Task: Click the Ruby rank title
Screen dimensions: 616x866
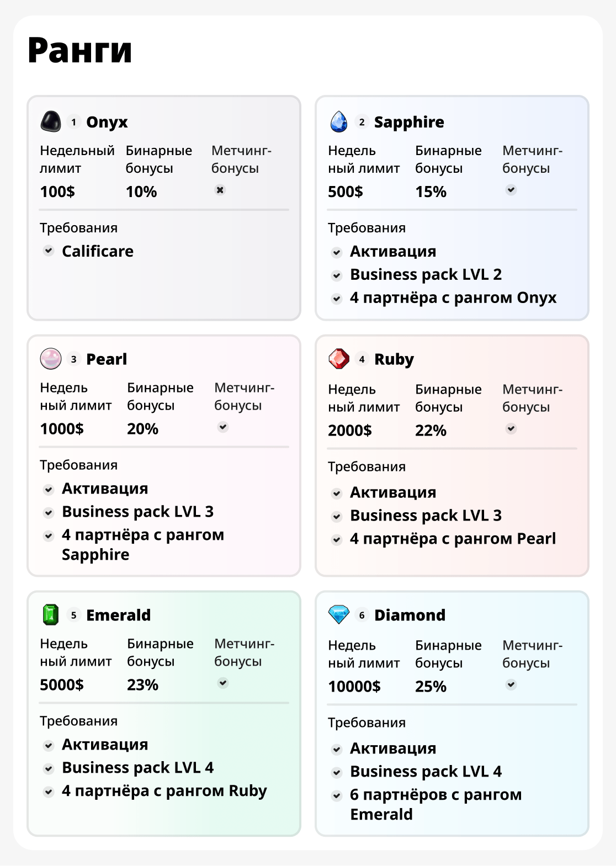Action: point(394,359)
